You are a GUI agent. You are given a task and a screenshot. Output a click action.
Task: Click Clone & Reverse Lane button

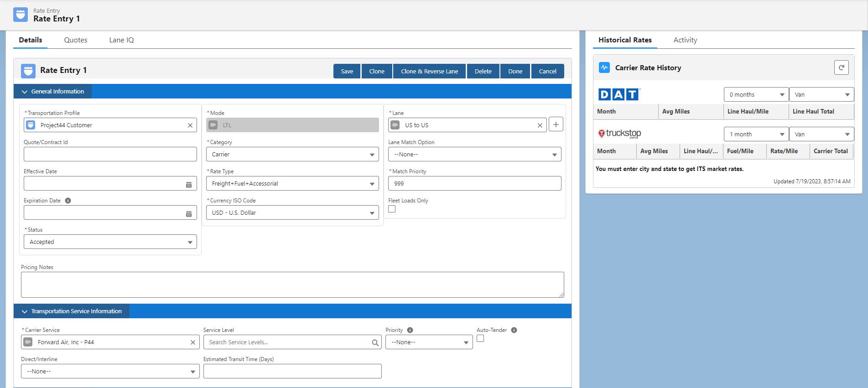(x=430, y=71)
